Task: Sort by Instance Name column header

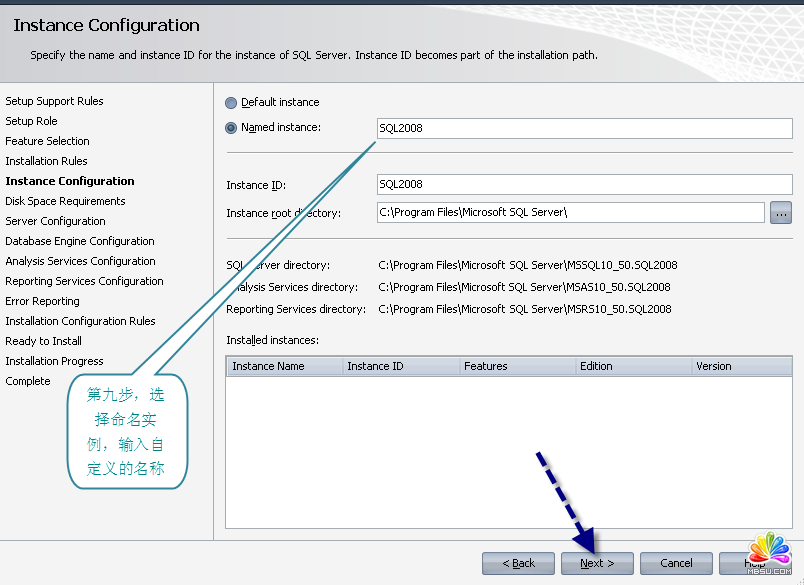Action: pos(283,366)
